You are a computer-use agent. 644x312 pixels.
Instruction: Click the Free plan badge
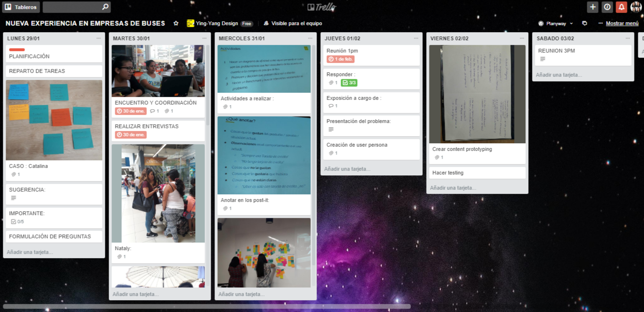pyautogui.click(x=247, y=24)
